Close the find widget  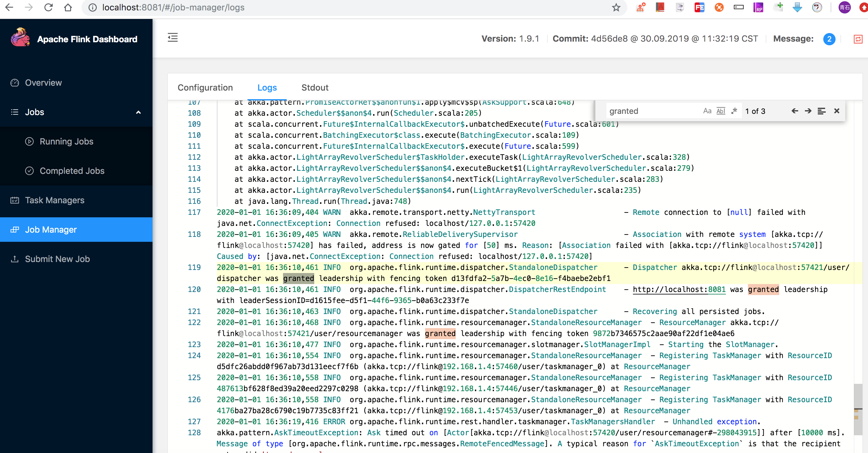837,111
